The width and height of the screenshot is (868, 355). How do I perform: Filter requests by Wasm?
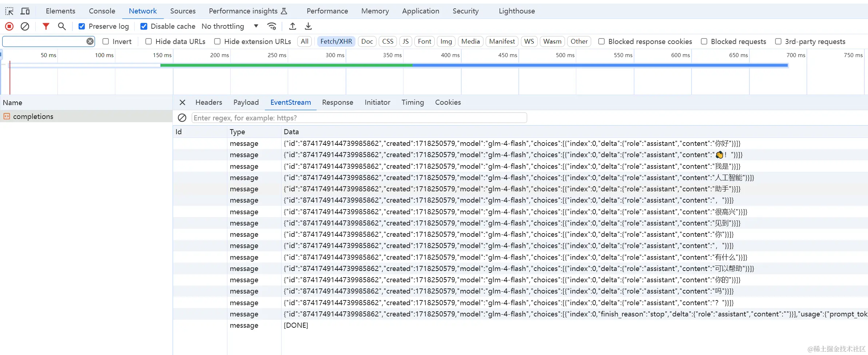(552, 41)
